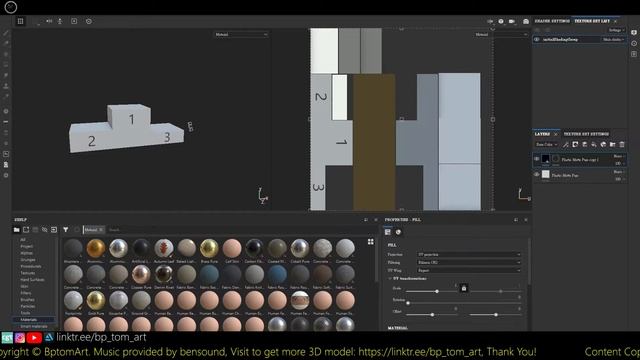Viewport: 640px width, 360px height.
Task: Open blend mode dropdown of top layer
Action: click(619, 156)
